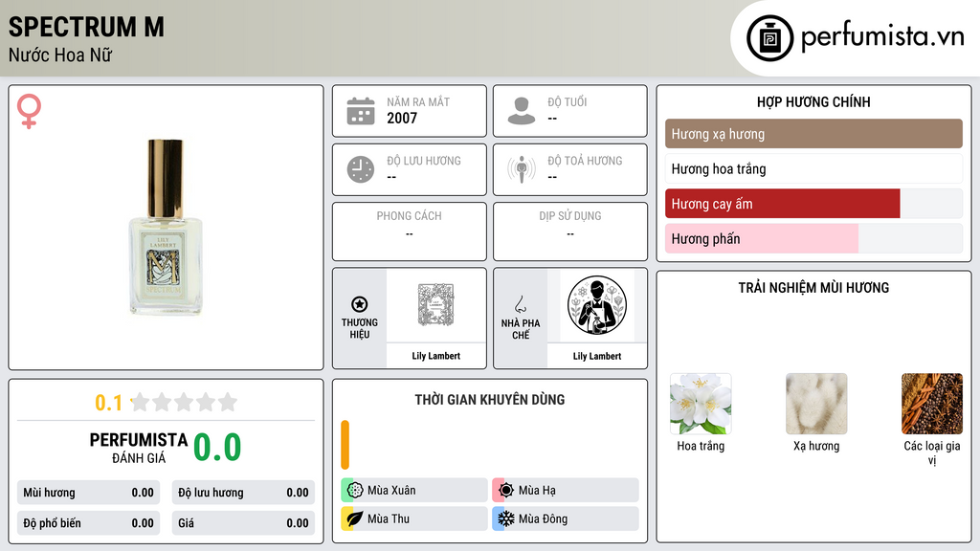Click the Mùa Xuân flower icon

point(354,490)
